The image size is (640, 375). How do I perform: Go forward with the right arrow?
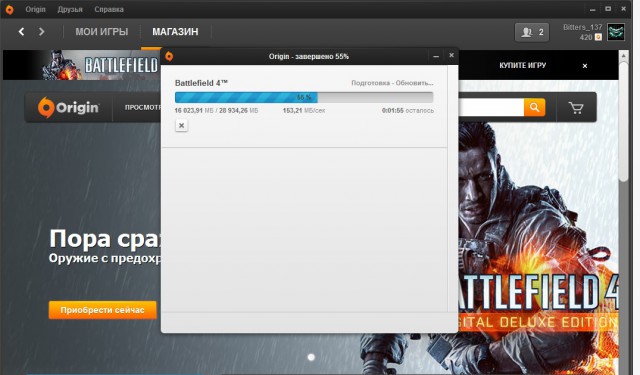pos(41,31)
